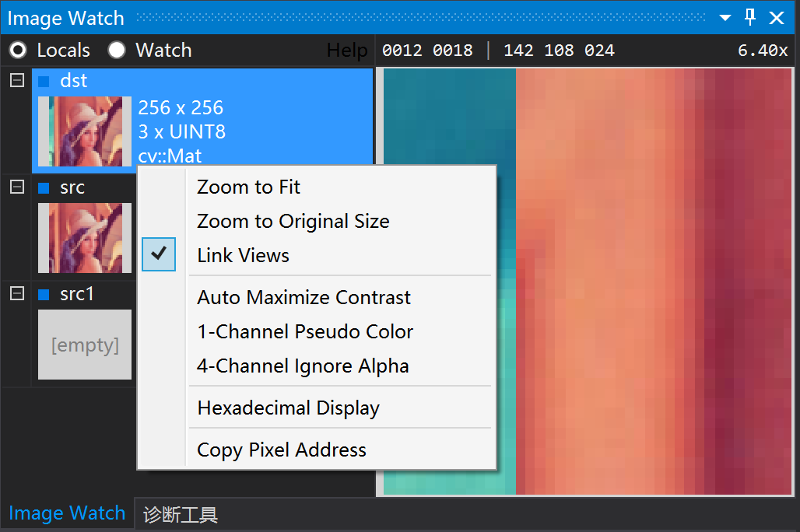The image size is (800, 532).
Task: Select the Image Watch tab
Action: click(67, 513)
